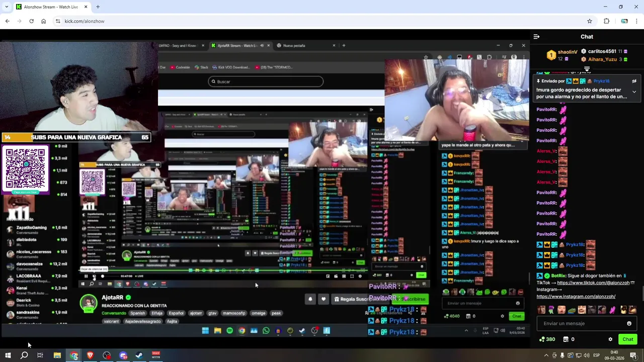
Task: Open chat settings gear icon
Action: (x=610, y=339)
